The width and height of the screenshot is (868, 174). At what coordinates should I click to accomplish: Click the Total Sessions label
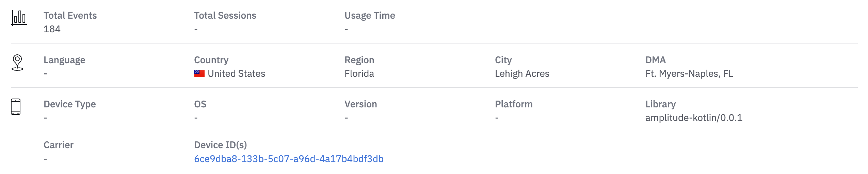225,16
